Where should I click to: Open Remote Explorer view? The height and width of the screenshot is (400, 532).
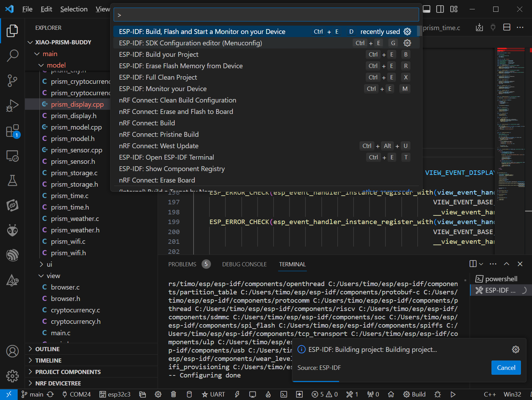(12, 156)
